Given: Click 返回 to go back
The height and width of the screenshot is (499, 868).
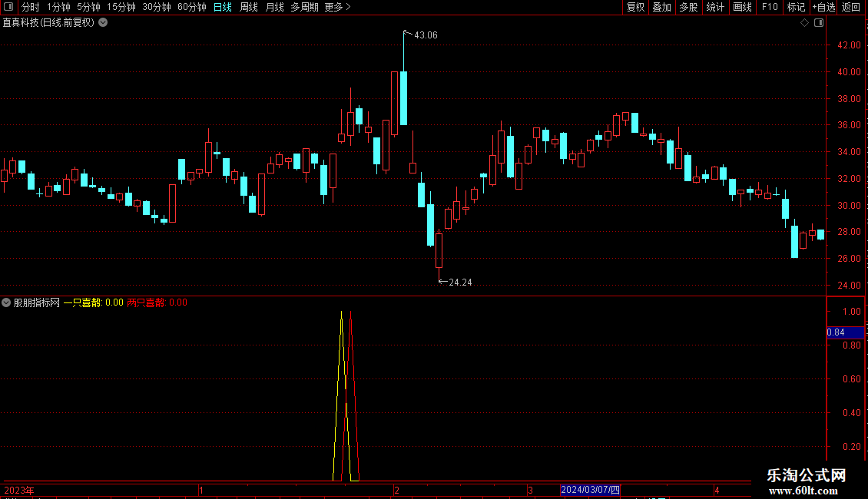Looking at the screenshot, I should pyautogui.click(x=851, y=7).
